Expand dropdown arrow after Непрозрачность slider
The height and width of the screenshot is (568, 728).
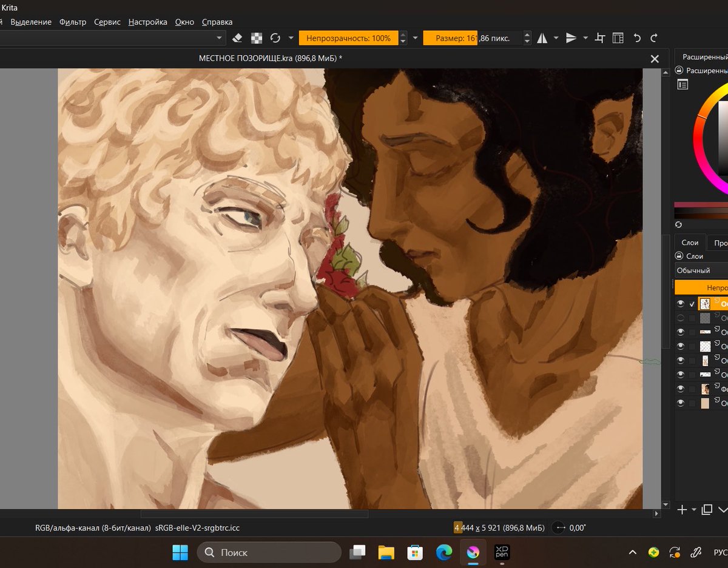[x=416, y=38]
